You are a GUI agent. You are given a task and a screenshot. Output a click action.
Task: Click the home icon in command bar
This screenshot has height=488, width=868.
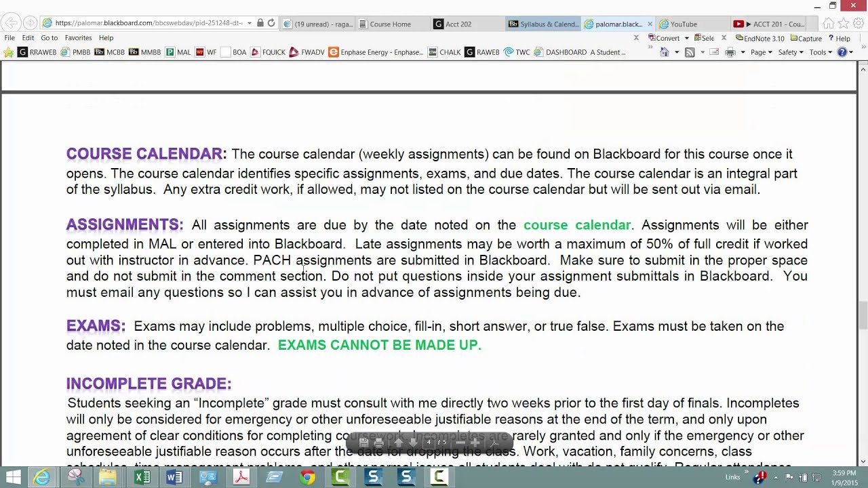click(665, 52)
